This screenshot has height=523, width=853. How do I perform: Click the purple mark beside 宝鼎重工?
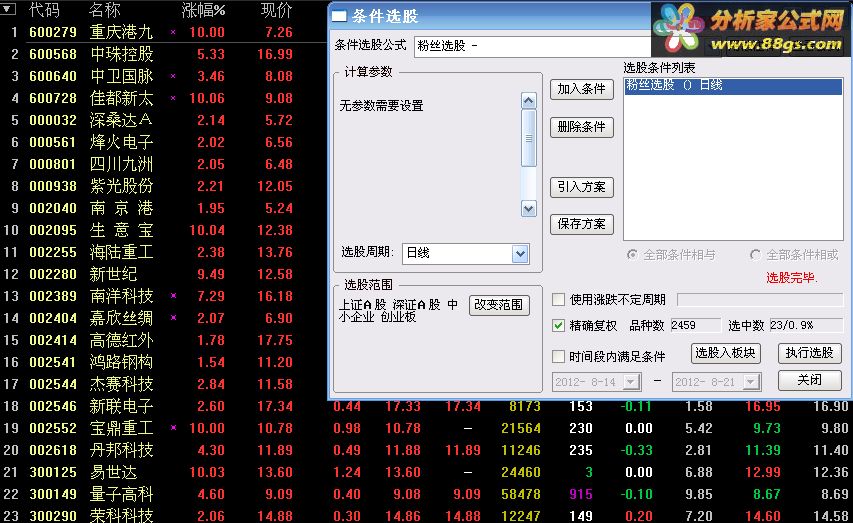pyautogui.click(x=173, y=428)
